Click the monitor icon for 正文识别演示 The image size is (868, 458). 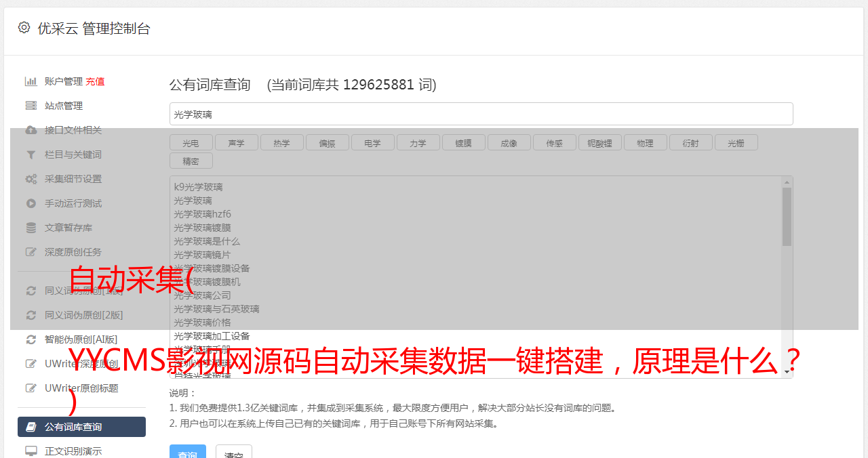(31, 451)
